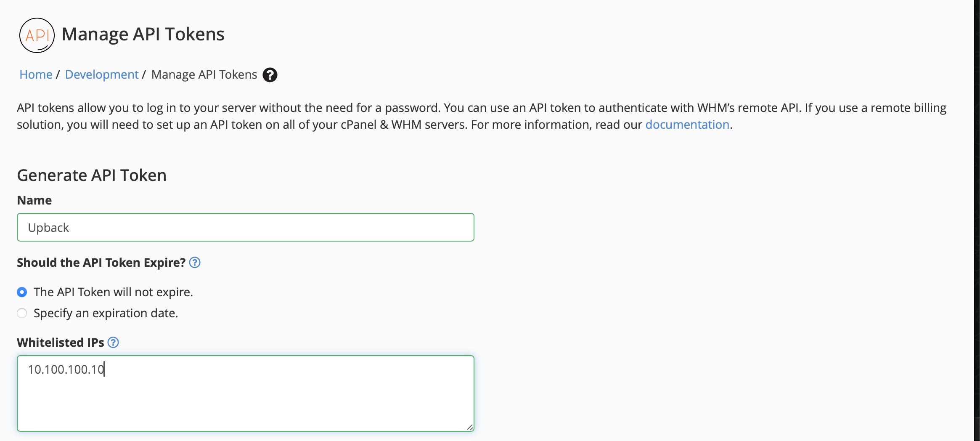980x441 pixels.
Task: Click the 'Manage API Tokens' breadcrumb text
Action: 204,74
